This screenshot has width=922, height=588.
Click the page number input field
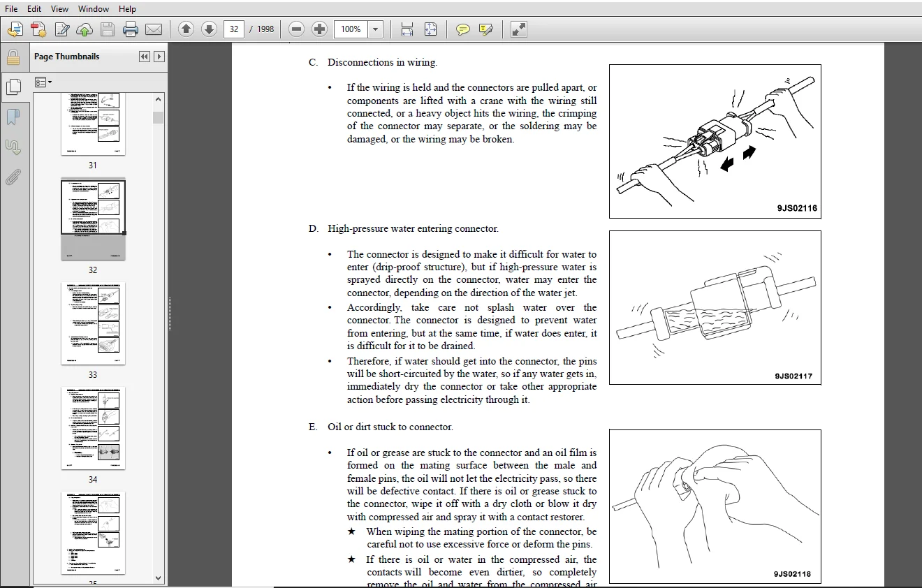pos(234,29)
